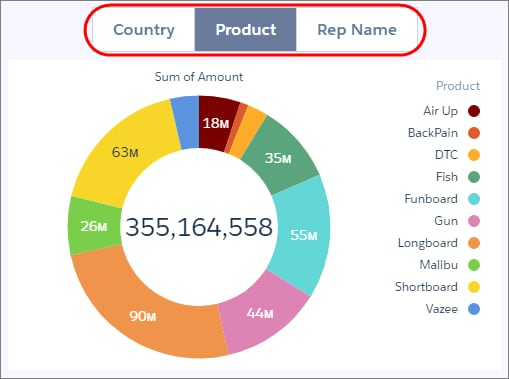Image resolution: width=509 pixels, height=379 pixels.
Task: Click the 35M green Fish segment
Action: (x=278, y=158)
